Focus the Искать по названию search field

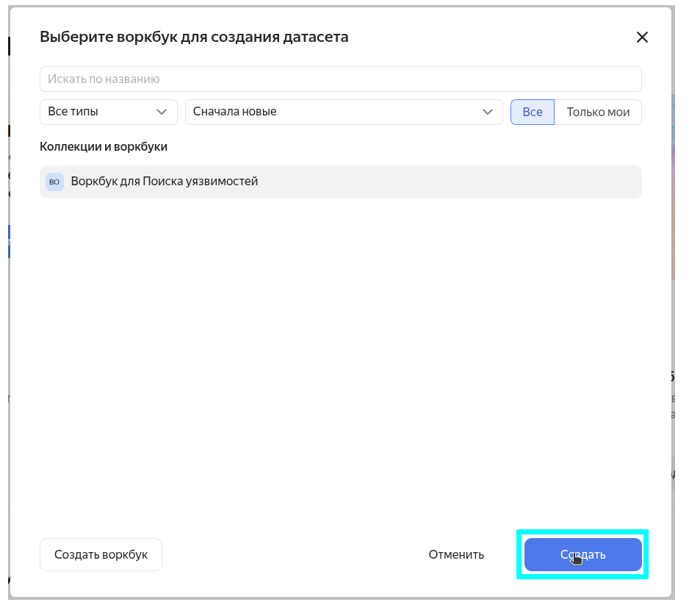coord(341,79)
